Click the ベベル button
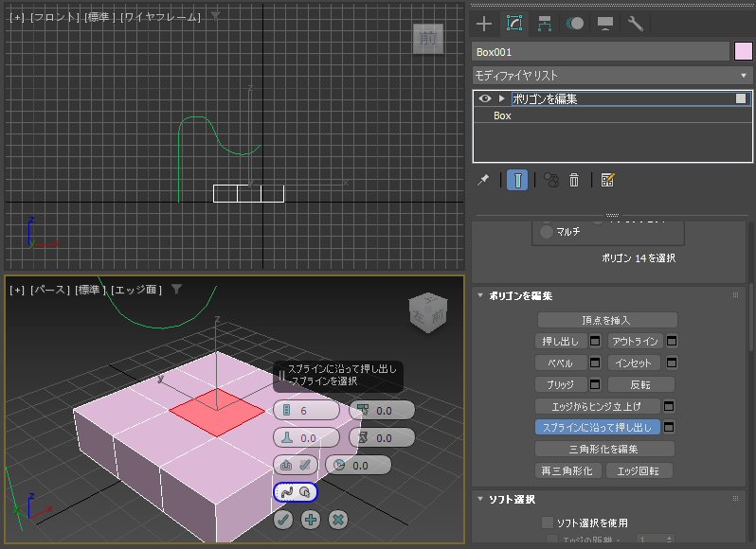Screen dimensions: 756x549 coord(561,363)
